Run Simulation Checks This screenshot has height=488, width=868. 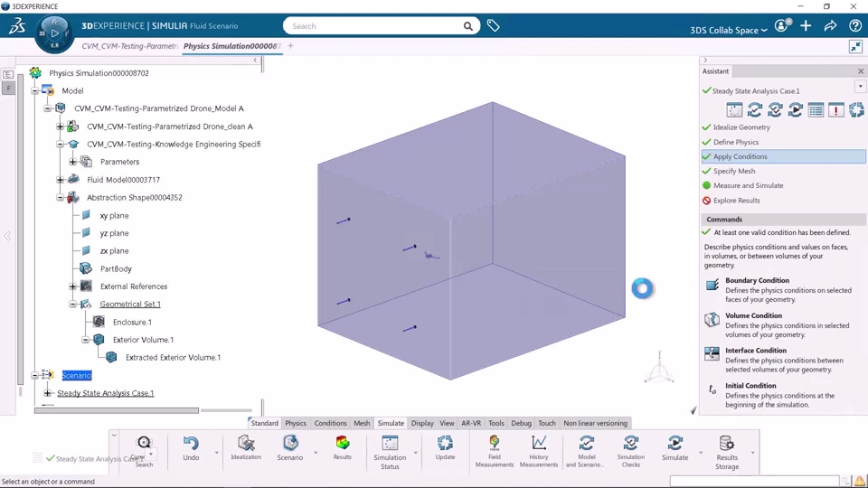[630, 443]
